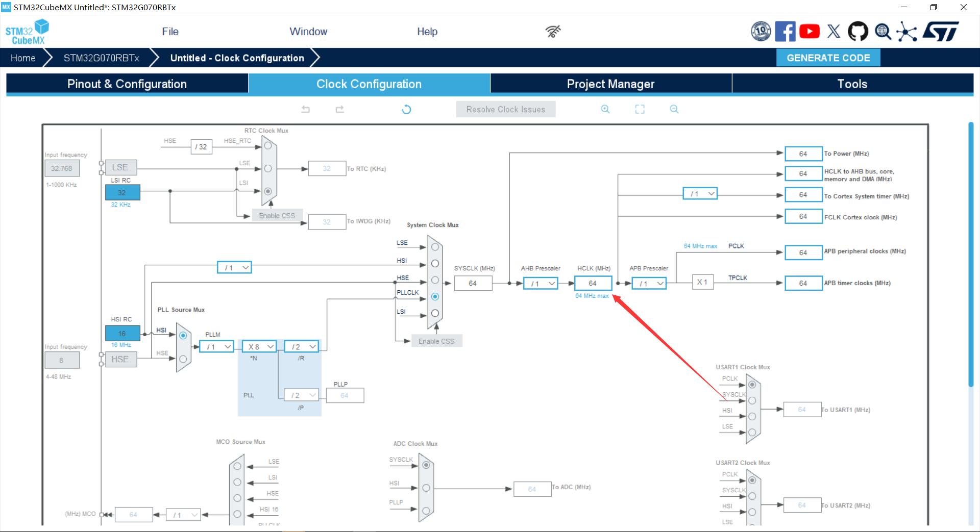This screenshot has height=532, width=980.
Task: Click the fit-to-screen diagram icon
Action: tap(640, 109)
